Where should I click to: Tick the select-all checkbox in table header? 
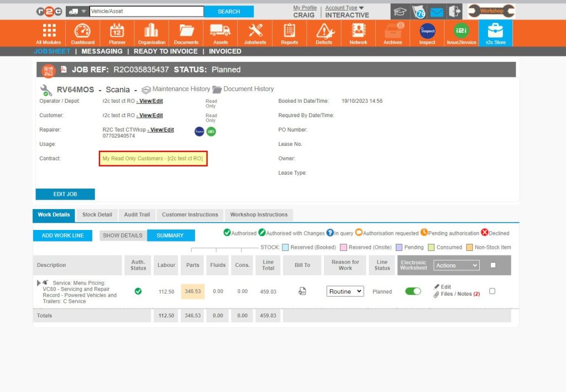point(492,265)
